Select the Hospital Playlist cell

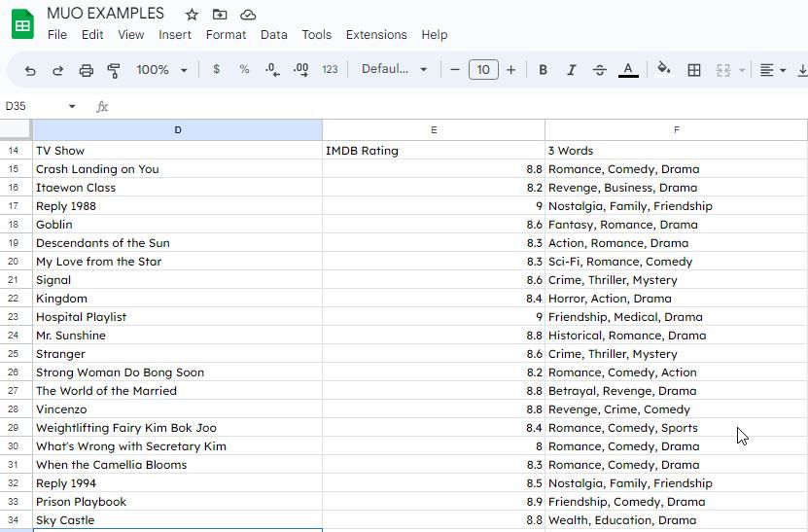coord(178,317)
